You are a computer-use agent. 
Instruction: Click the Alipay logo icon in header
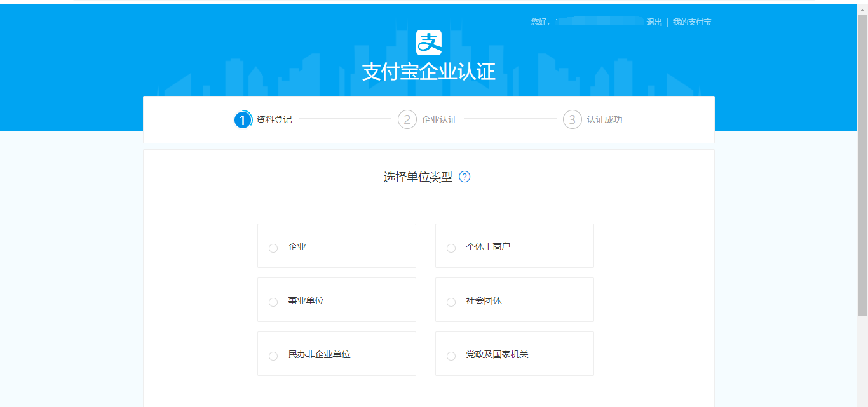(x=428, y=43)
